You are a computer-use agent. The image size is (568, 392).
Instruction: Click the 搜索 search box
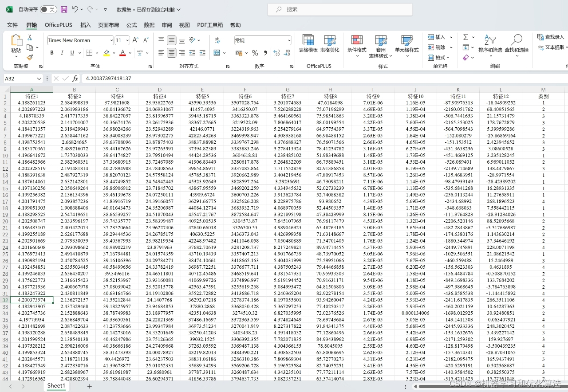(x=340, y=9)
